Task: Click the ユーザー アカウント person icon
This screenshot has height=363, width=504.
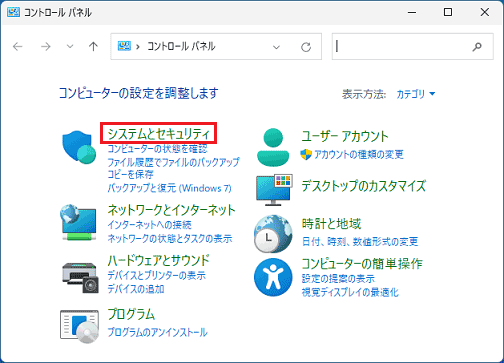Action: (x=273, y=147)
